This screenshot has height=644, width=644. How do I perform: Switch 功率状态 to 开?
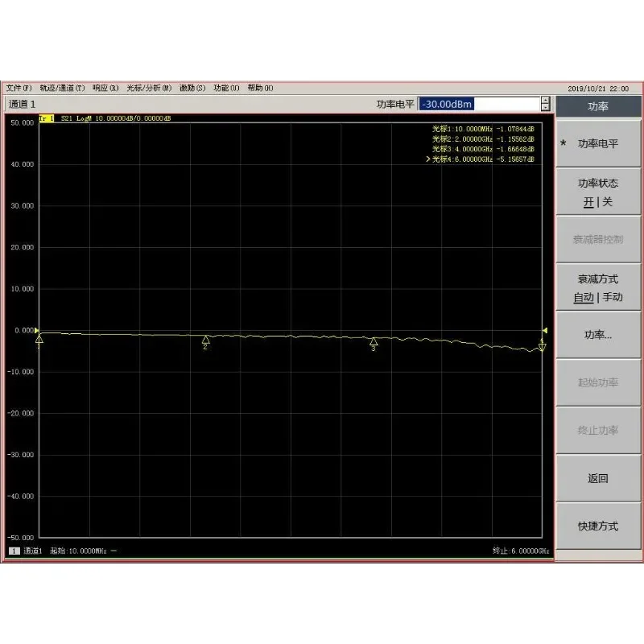click(x=588, y=202)
